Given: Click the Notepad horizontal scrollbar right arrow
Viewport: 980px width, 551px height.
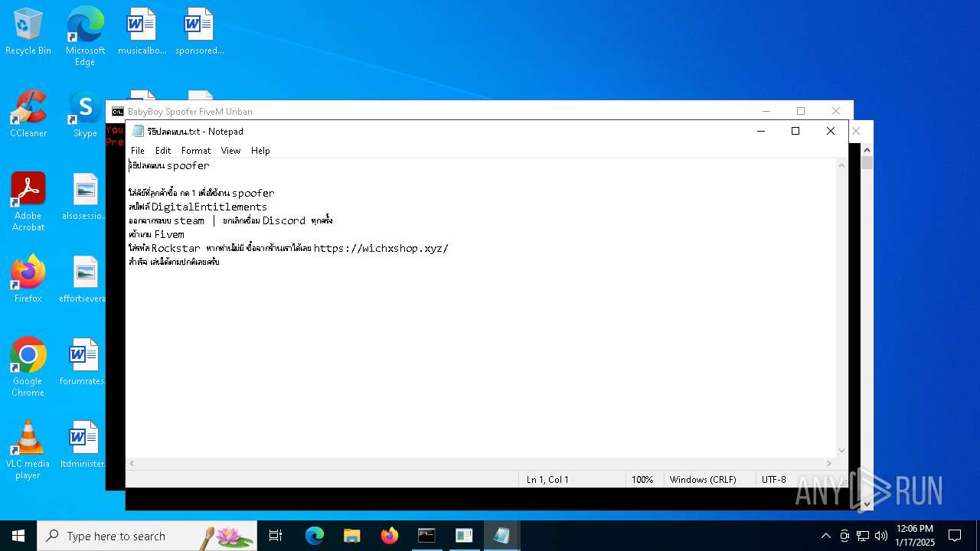Looking at the screenshot, I should click(x=829, y=464).
